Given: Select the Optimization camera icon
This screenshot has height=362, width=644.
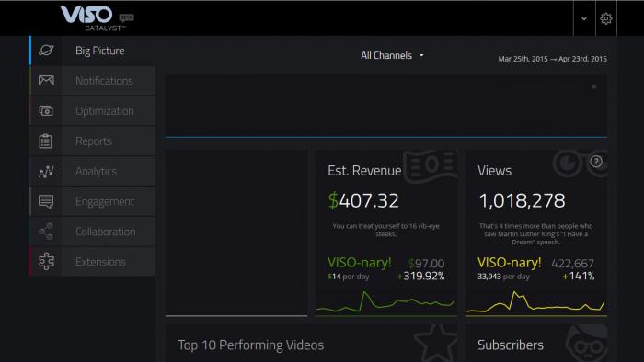Looking at the screenshot, I should point(46,110).
